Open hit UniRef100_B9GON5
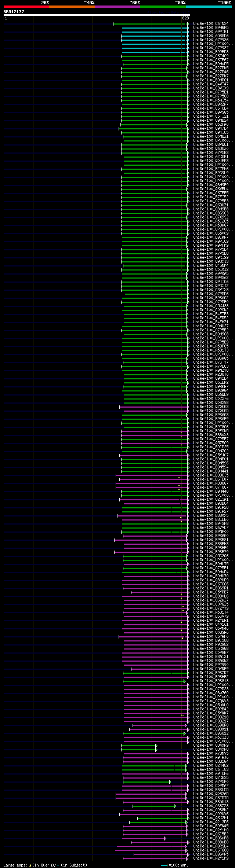Image resolution: width=235 pixels, height=868 pixels. tap(211, 854)
